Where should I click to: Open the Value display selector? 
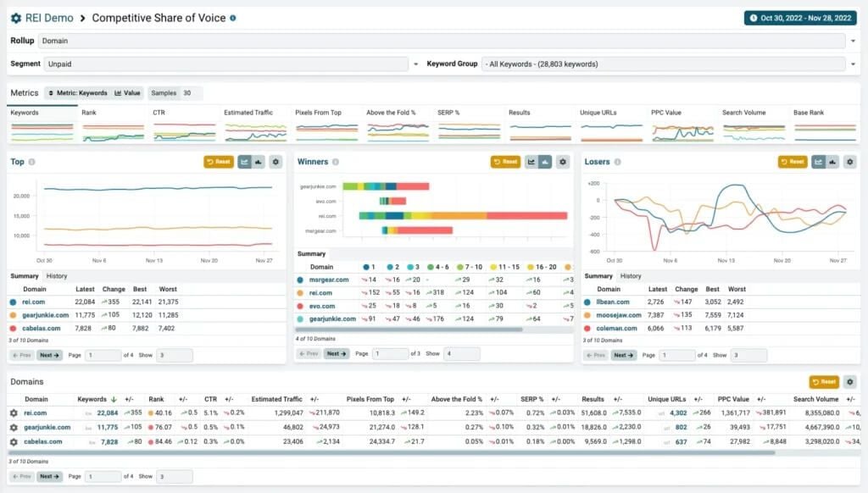pos(127,93)
